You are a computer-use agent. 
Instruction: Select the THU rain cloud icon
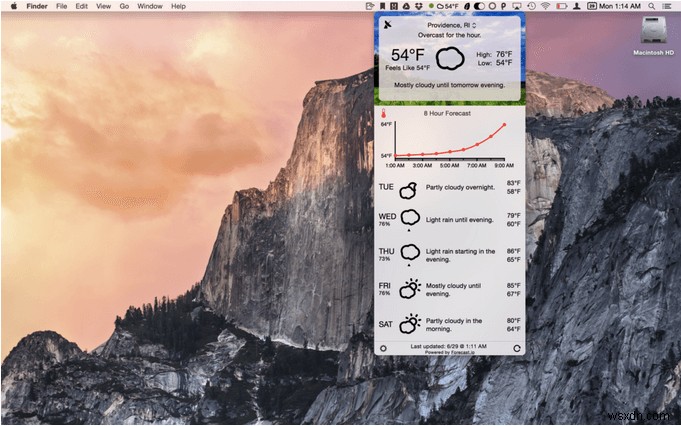pyautogui.click(x=410, y=254)
